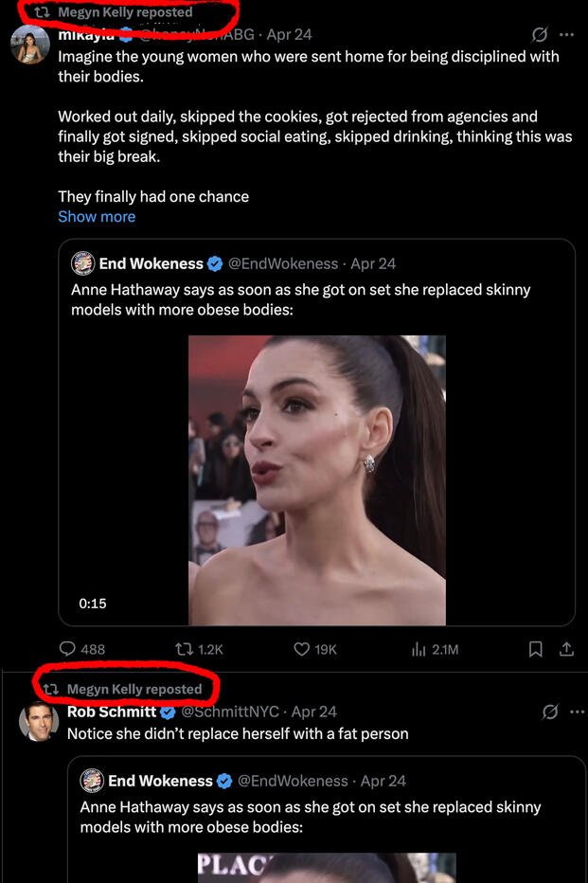Open @EndWokeness handle in first quoted post
The width and height of the screenshot is (588, 883).
tap(283, 263)
